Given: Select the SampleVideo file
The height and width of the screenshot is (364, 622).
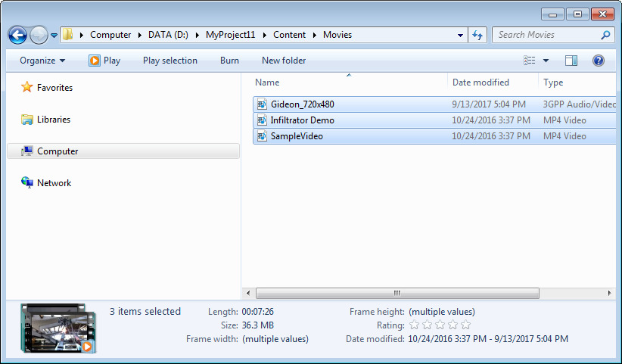Looking at the screenshot, I should point(297,136).
